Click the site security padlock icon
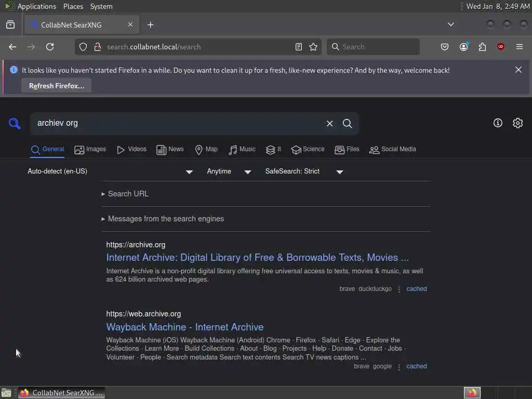Image resolution: width=532 pixels, height=399 pixels. tap(98, 47)
